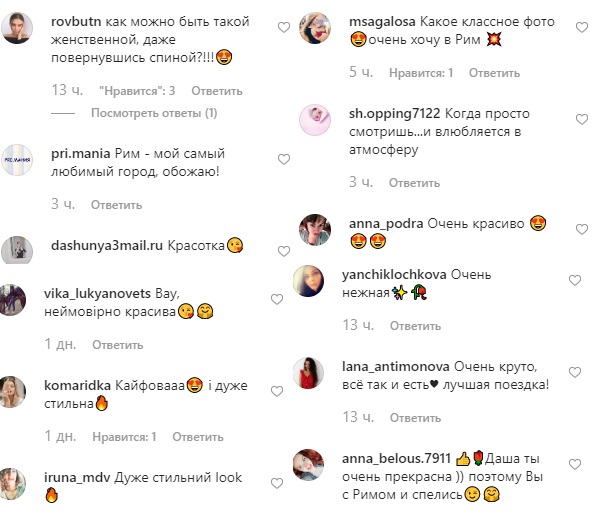Toggle like on lana_antimonova comment

pyautogui.click(x=575, y=372)
